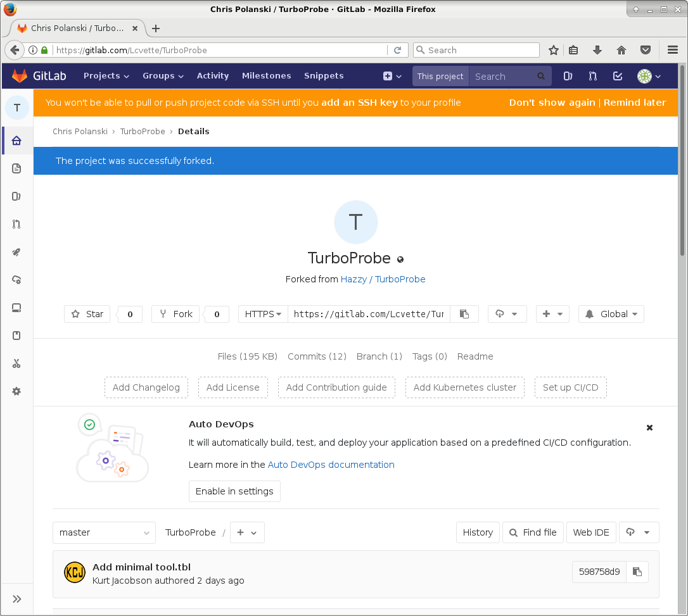This screenshot has width=688, height=616.
Task: Open Snippets scissors icon in sidebar
Action: click(16, 363)
